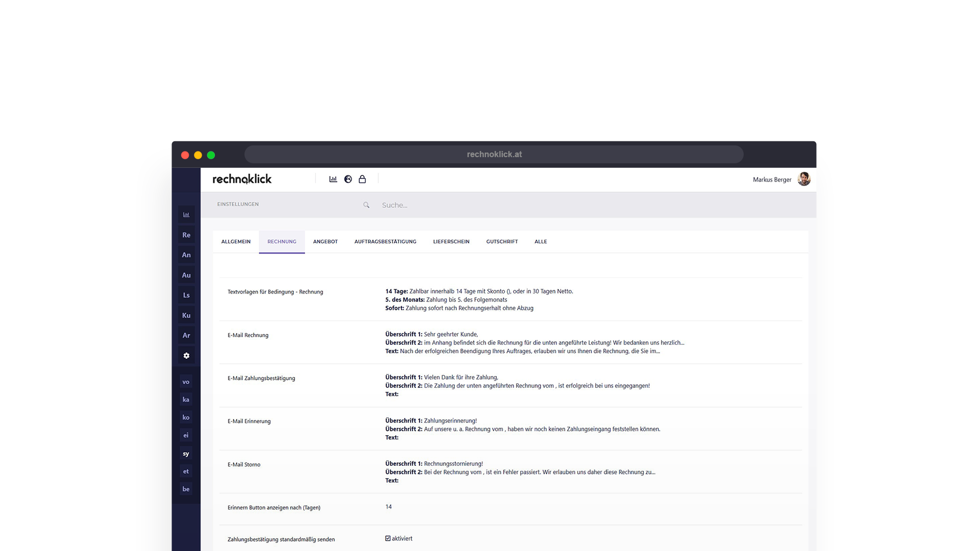Click the Rechnungsstornierung! heading text

click(453, 464)
